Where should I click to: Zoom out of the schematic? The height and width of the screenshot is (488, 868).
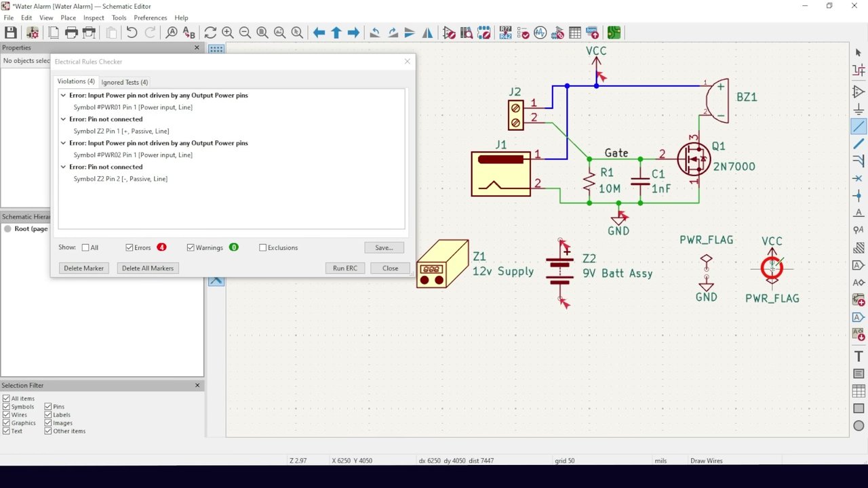coord(245,33)
